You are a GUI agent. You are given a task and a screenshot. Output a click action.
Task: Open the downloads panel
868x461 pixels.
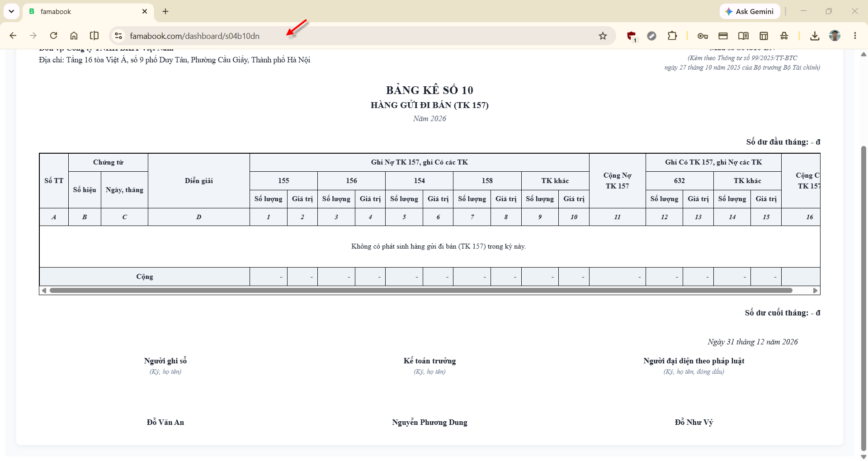815,36
